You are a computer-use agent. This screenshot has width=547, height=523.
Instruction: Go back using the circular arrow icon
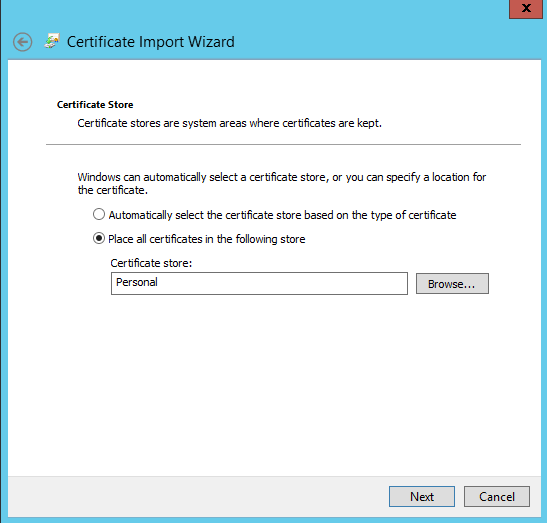[23, 42]
